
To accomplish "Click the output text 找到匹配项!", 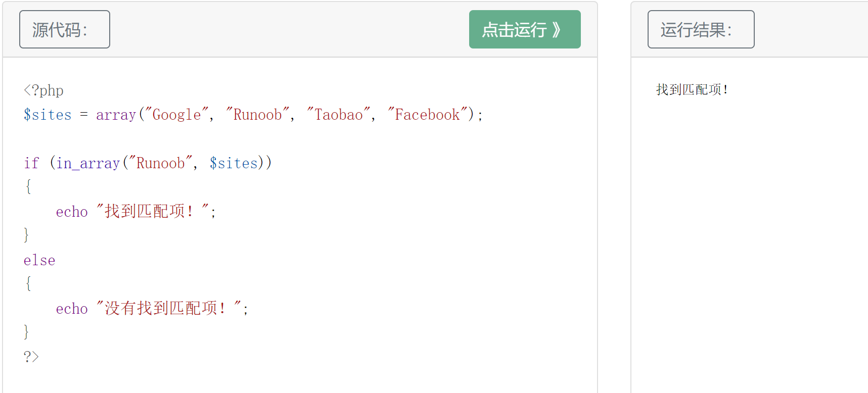I will [692, 90].
